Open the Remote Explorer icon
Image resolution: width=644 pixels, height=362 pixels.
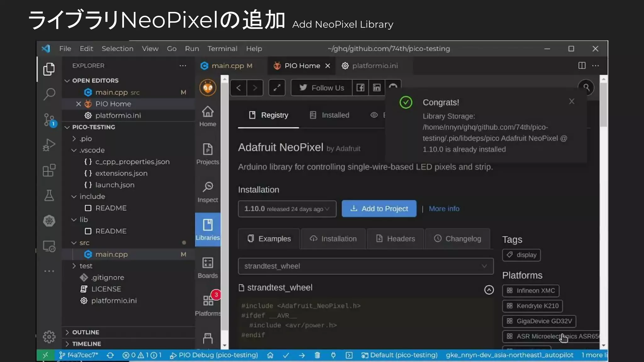point(49,246)
